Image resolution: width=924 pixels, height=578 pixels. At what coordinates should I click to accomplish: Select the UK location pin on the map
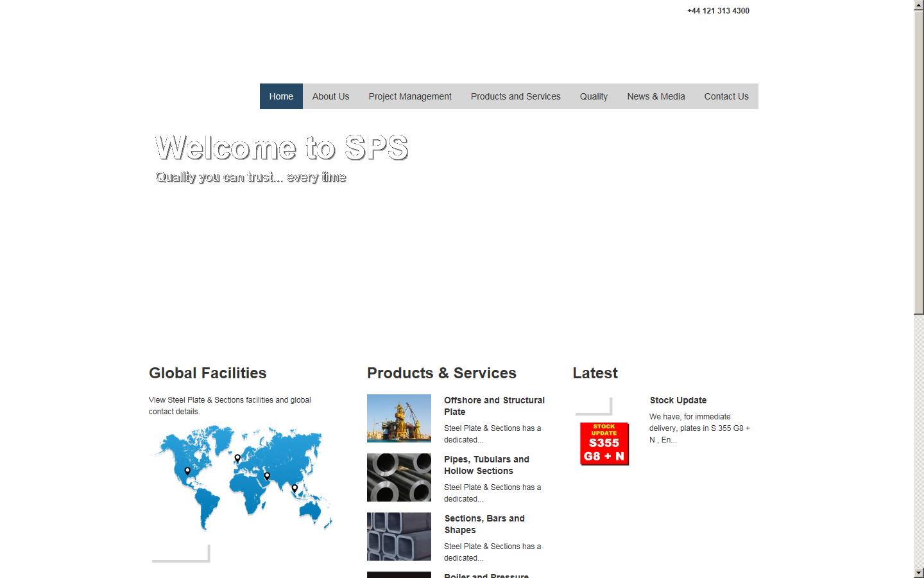pos(237,459)
